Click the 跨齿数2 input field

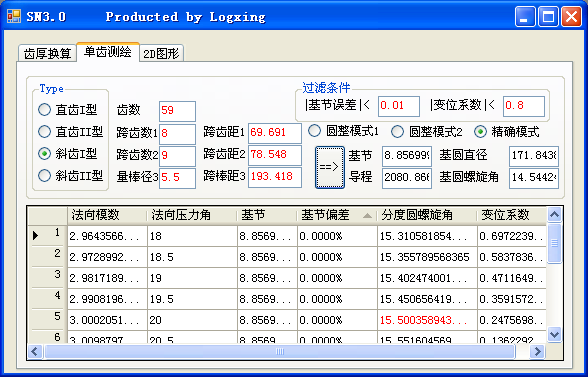pyautogui.click(x=177, y=156)
